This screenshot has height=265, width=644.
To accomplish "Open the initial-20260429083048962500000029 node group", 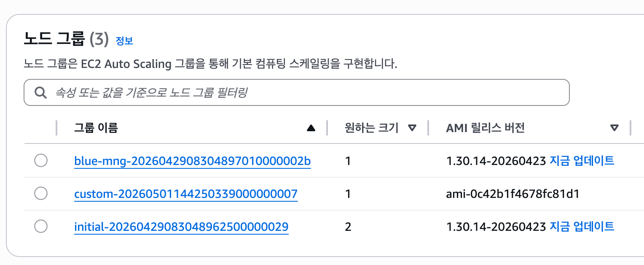I will (181, 227).
